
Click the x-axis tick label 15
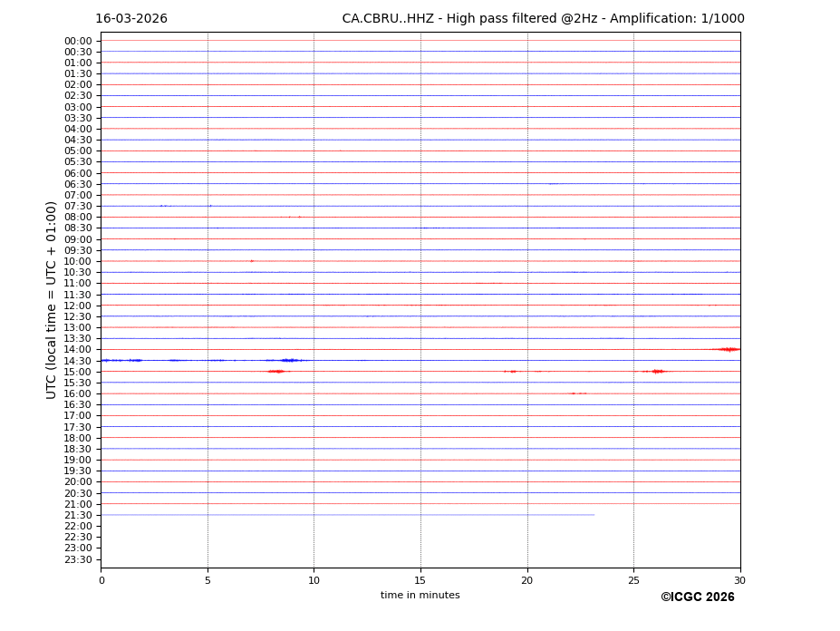pyautogui.click(x=420, y=580)
